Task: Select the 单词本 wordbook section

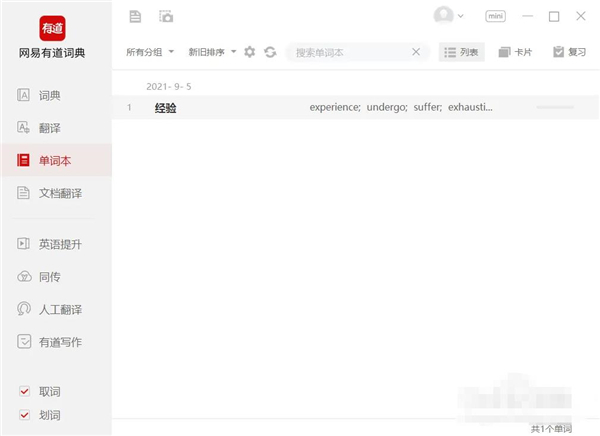Action: pyautogui.click(x=55, y=160)
